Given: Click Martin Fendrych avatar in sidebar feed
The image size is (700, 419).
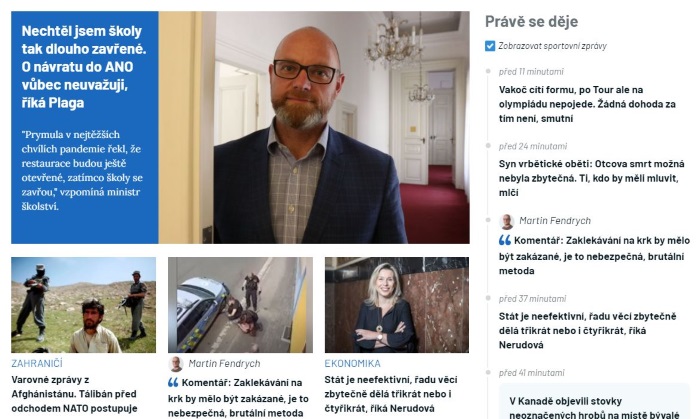Looking at the screenshot, I should [x=507, y=221].
